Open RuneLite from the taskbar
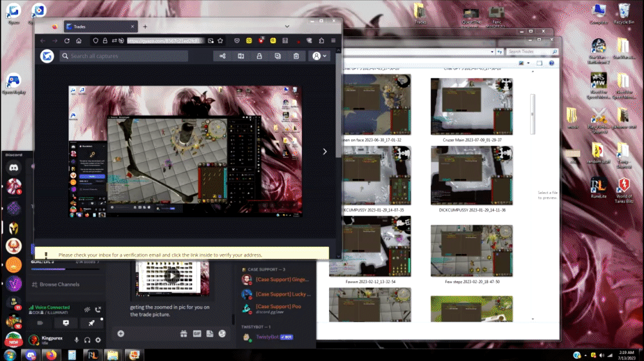644x361 pixels. coord(92,355)
